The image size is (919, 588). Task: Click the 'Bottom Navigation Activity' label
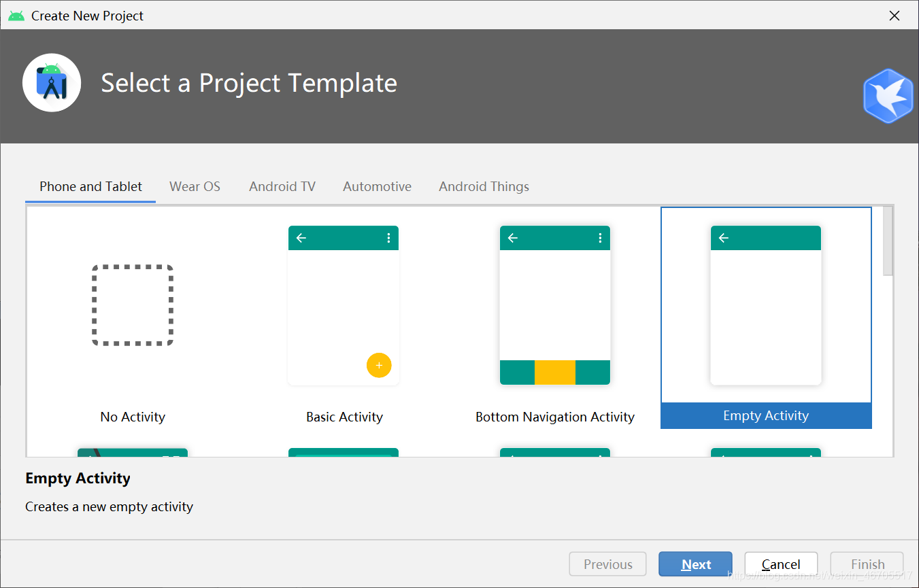click(555, 417)
